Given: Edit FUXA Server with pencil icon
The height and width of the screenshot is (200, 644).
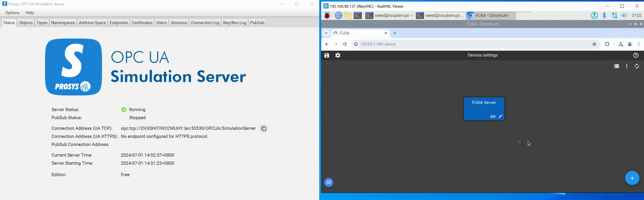Looking at the screenshot, I should point(500,116).
